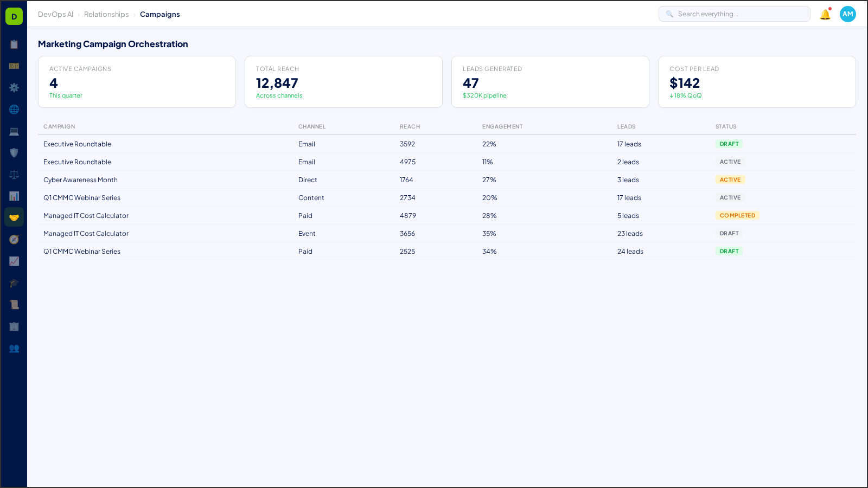
Task: Open the Relationships breadcrumb menu
Action: (106, 14)
